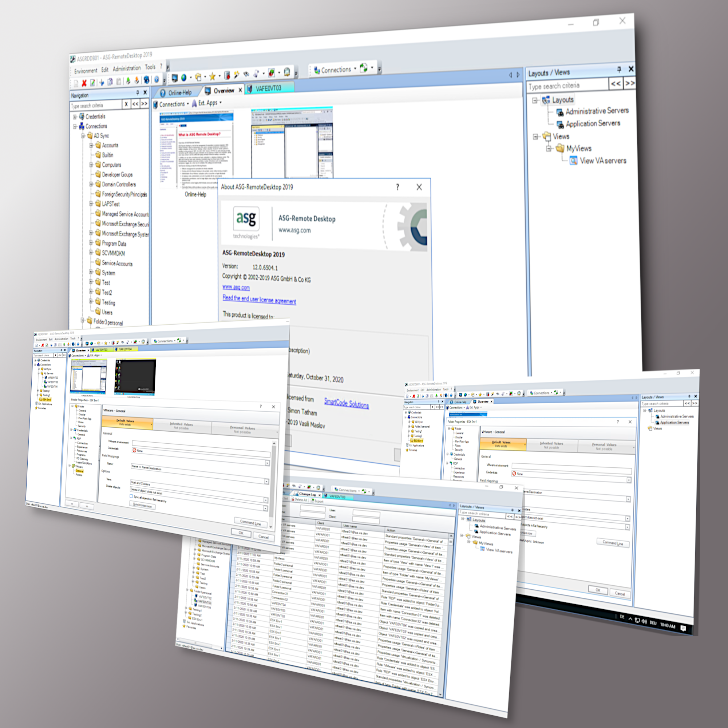Click the yellow star favorites icon in large toolbar
728x728 pixels.
212,77
